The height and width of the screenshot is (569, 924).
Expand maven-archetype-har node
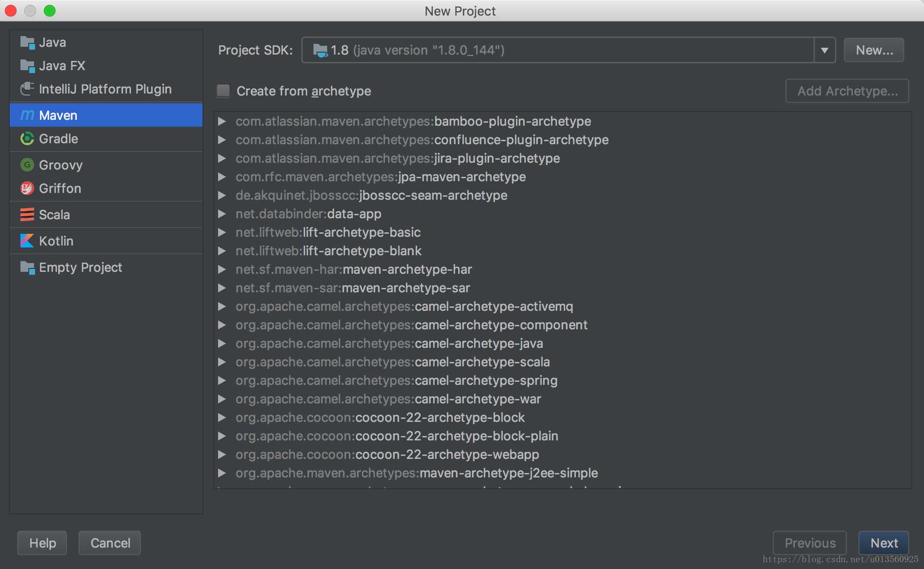222,269
